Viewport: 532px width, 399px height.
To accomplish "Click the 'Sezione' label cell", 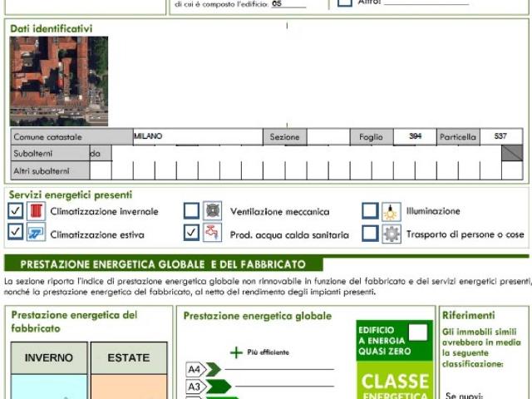I will pyautogui.click(x=285, y=136).
